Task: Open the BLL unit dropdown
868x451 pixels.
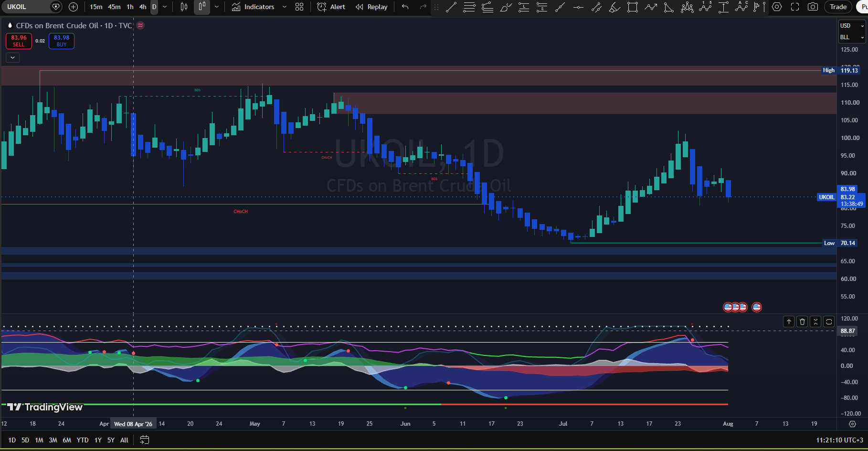Action: pyautogui.click(x=852, y=37)
